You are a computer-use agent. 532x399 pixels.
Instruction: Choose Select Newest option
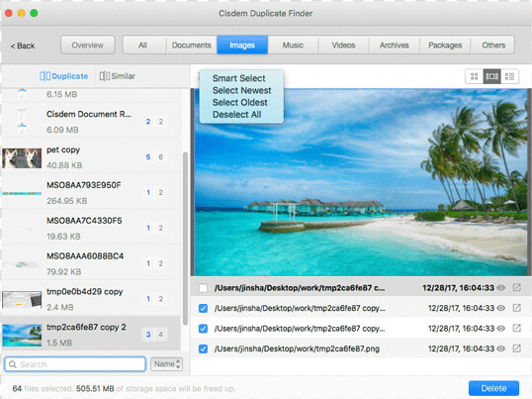pyautogui.click(x=241, y=90)
